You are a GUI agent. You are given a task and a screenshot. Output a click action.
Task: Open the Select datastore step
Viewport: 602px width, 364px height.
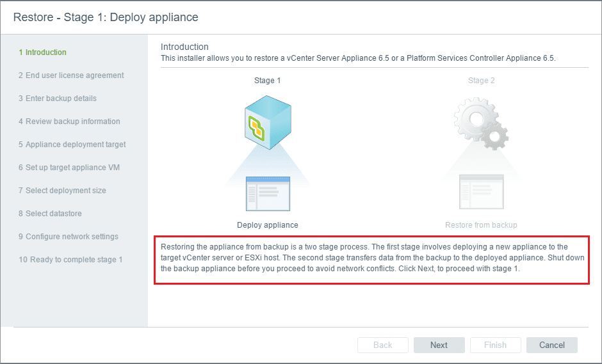pyautogui.click(x=50, y=214)
